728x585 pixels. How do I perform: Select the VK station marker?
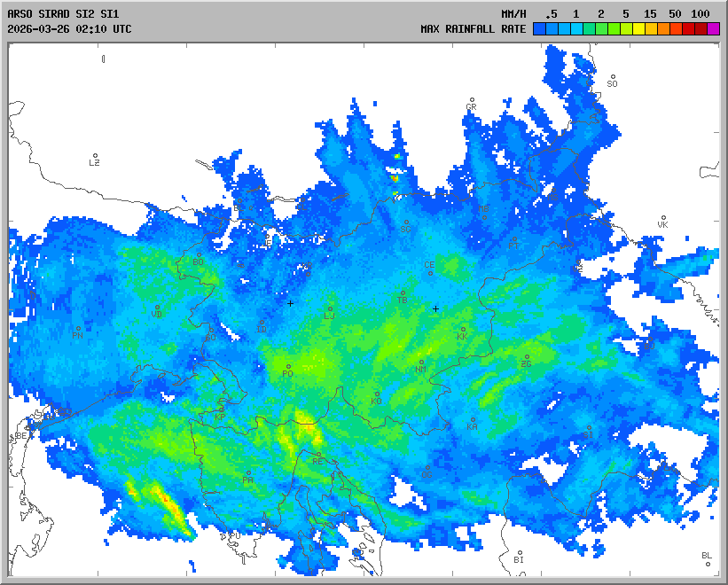(x=662, y=218)
